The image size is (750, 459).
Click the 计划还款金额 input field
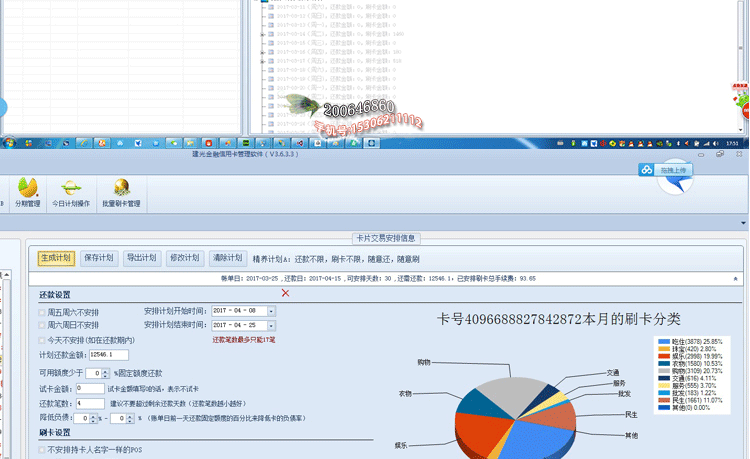click(x=108, y=355)
